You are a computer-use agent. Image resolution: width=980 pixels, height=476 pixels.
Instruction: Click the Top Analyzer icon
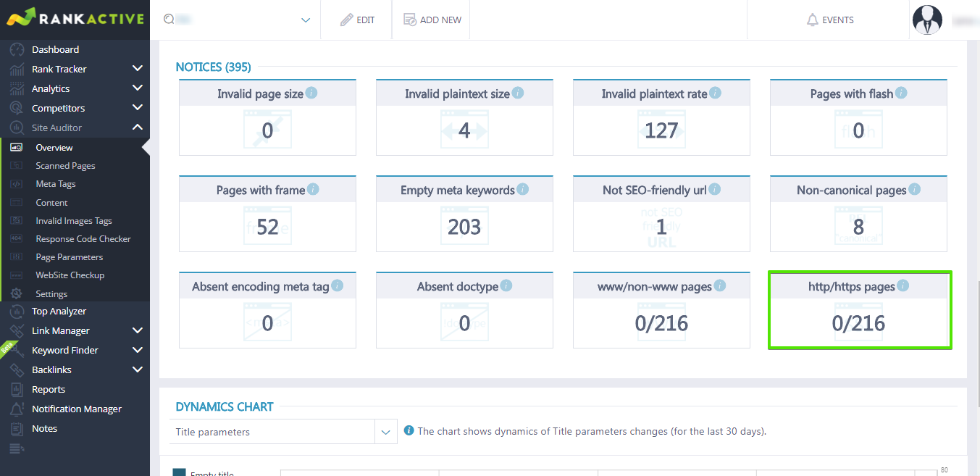[x=17, y=312]
